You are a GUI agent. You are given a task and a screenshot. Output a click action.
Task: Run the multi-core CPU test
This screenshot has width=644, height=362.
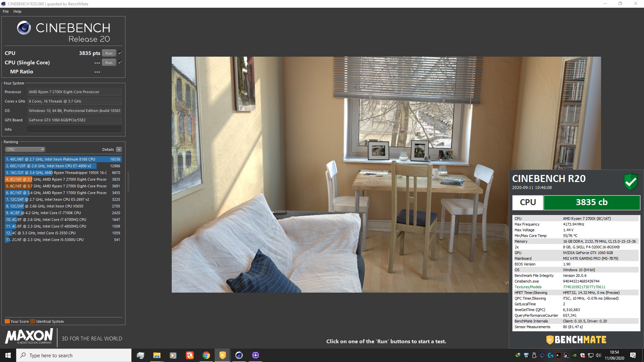tap(109, 53)
